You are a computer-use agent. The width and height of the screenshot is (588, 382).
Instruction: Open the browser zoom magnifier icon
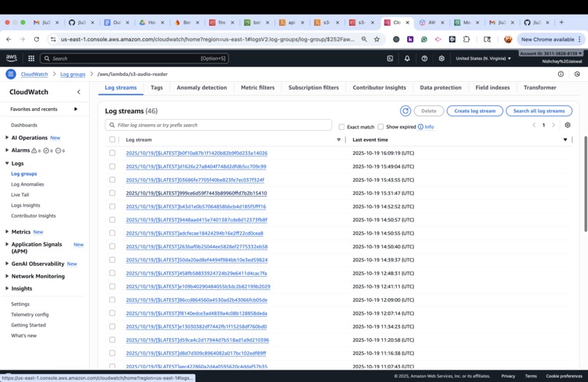364,39
